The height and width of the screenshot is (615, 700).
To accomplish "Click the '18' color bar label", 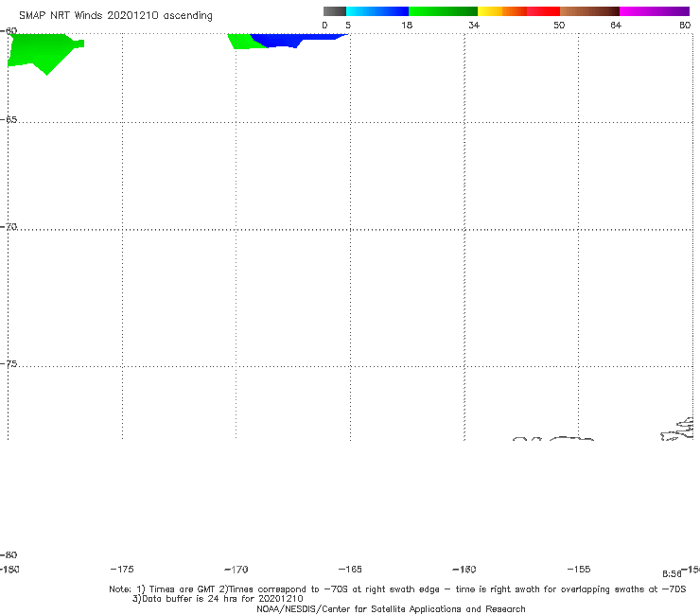I will [407, 25].
